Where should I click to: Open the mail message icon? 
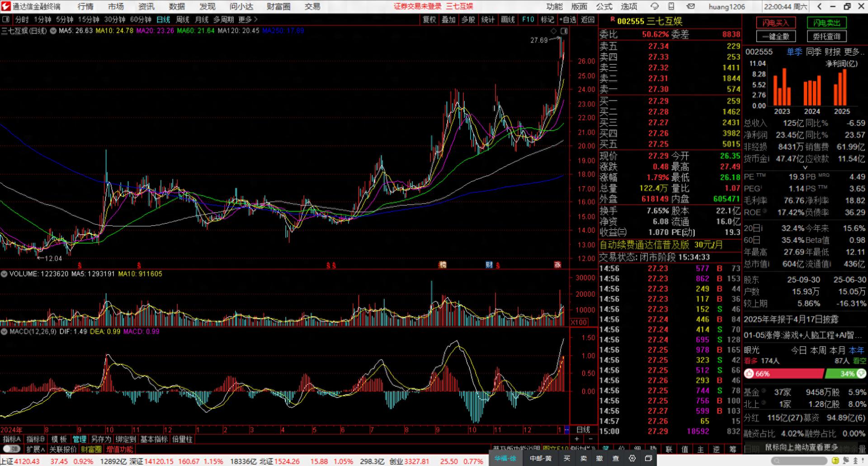pyautogui.click(x=690, y=6)
